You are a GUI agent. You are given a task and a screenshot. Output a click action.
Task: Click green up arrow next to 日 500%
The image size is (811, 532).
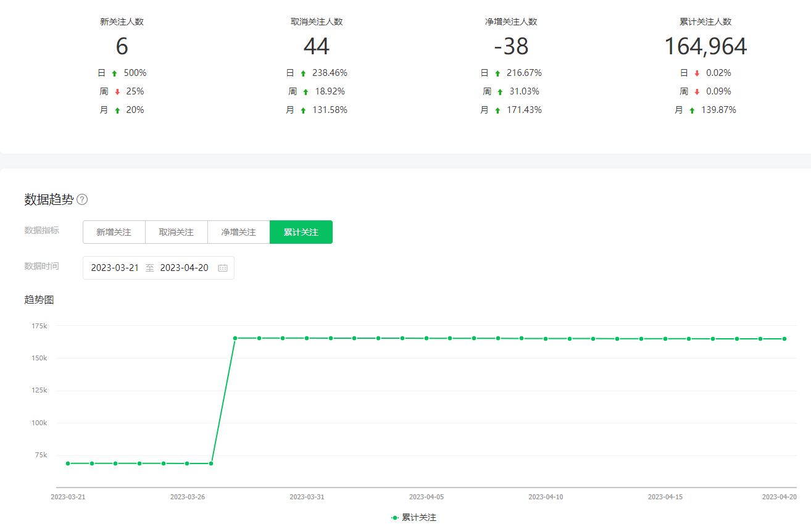114,73
